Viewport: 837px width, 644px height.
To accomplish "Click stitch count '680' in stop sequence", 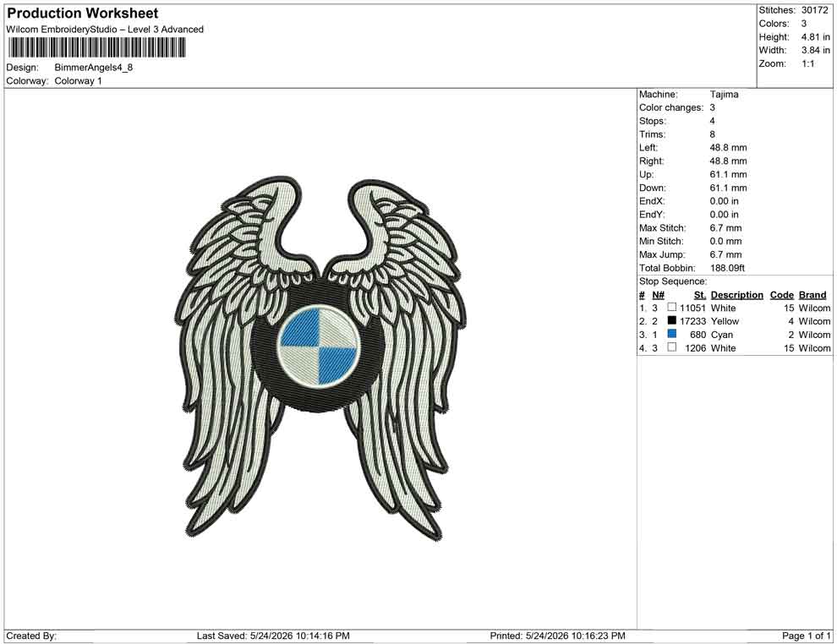I will (x=698, y=335).
